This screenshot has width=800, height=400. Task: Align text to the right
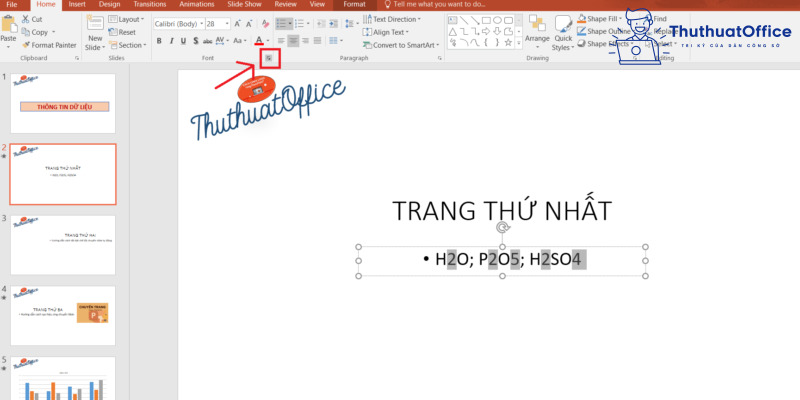point(305,40)
